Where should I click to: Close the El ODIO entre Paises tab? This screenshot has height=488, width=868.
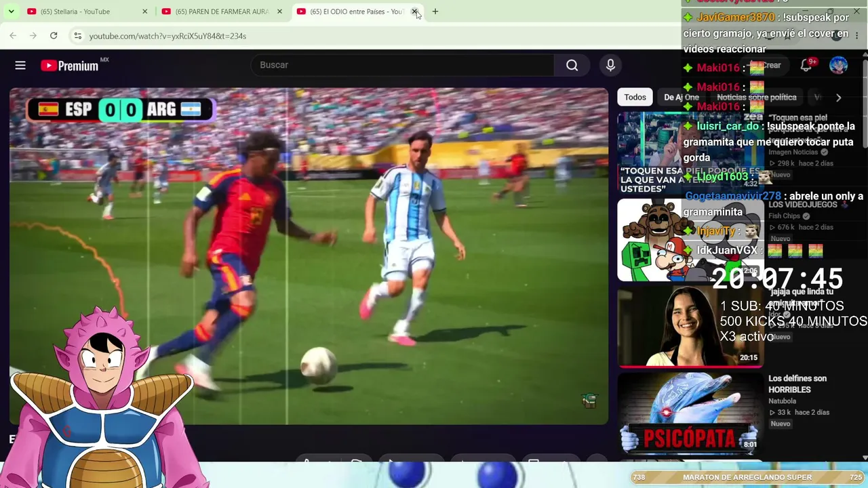pos(414,12)
